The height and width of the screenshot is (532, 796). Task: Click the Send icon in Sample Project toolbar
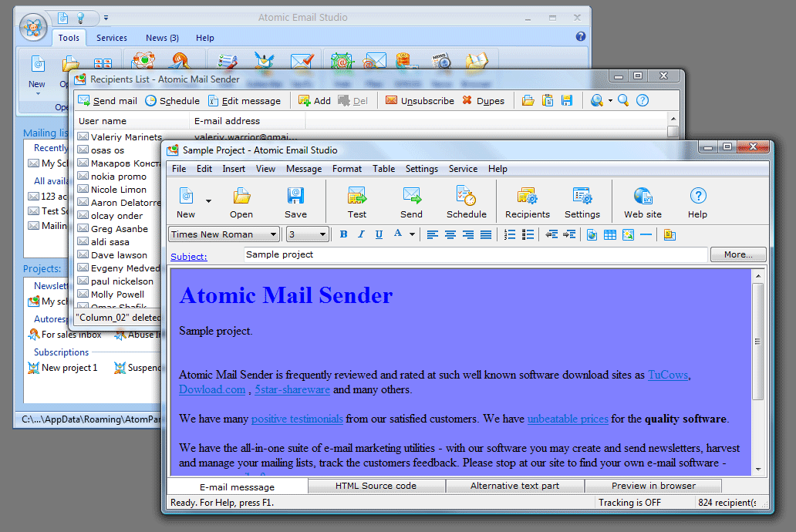point(411,196)
